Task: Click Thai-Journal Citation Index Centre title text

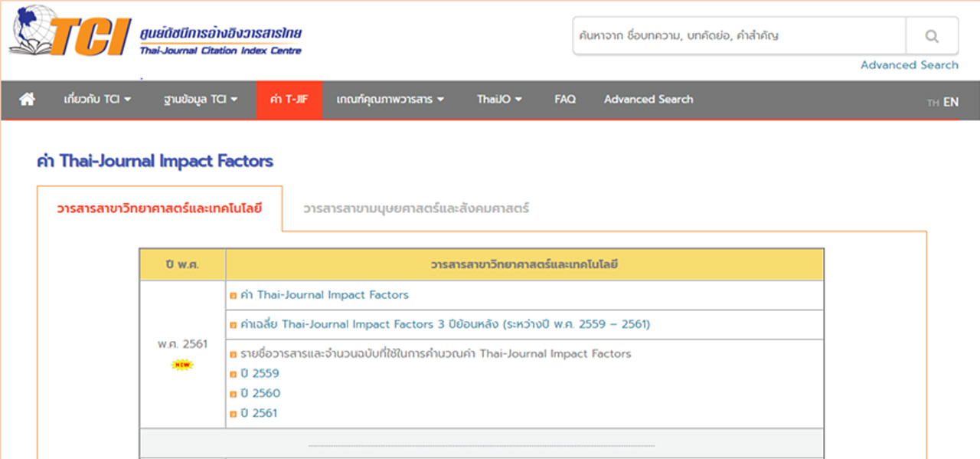Action: tap(220, 51)
